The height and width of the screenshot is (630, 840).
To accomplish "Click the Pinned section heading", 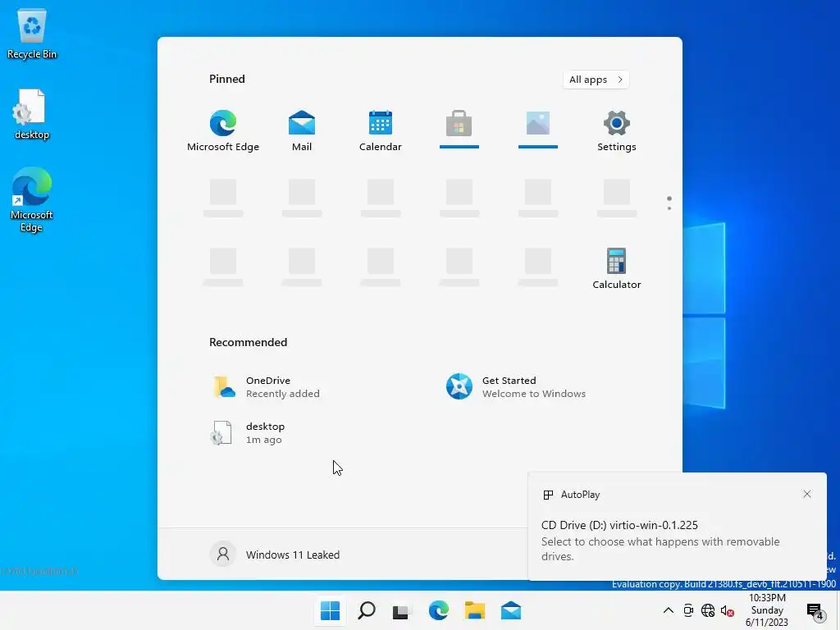I will coord(227,79).
